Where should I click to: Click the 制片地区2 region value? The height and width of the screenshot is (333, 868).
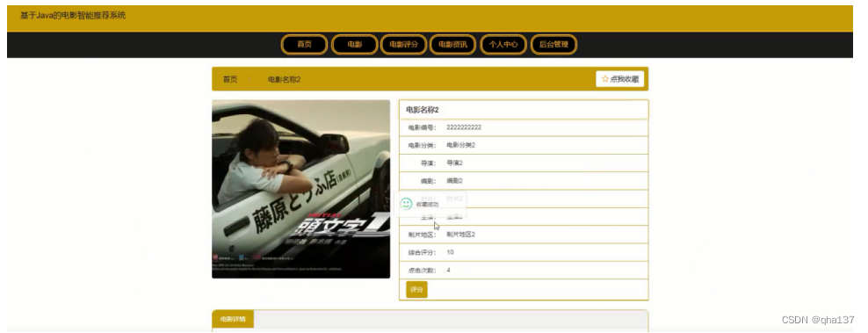tap(461, 235)
